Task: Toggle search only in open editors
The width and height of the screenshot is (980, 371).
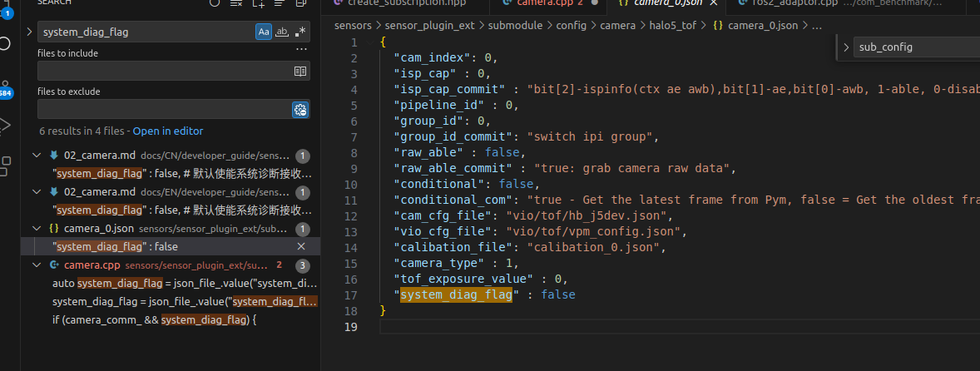Action: [x=300, y=72]
